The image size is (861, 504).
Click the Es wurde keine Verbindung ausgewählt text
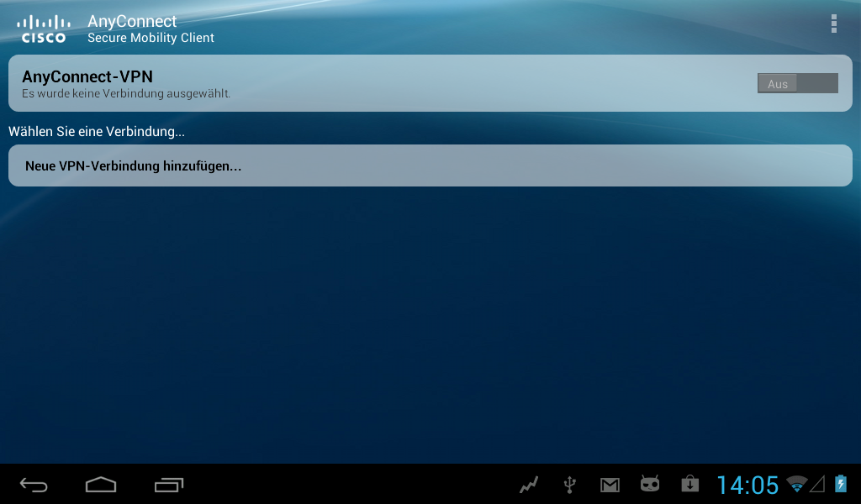pos(126,93)
